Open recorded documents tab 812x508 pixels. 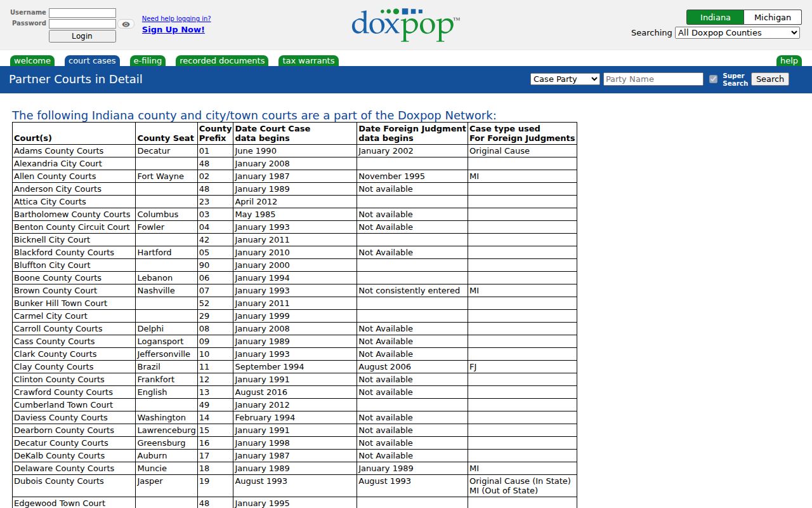click(x=222, y=61)
